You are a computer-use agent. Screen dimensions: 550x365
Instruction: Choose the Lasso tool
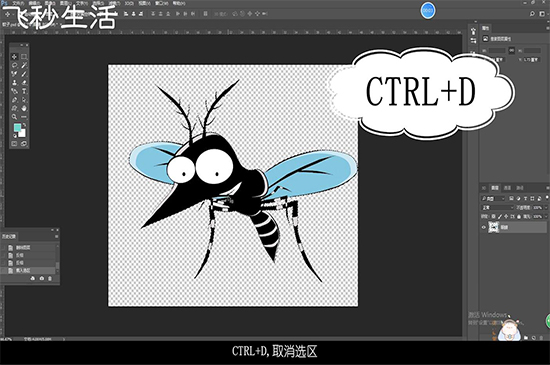tap(14, 65)
